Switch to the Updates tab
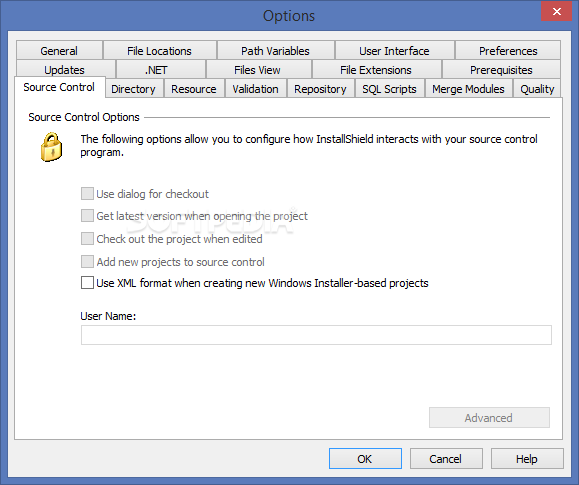The image size is (579, 485). point(65,69)
